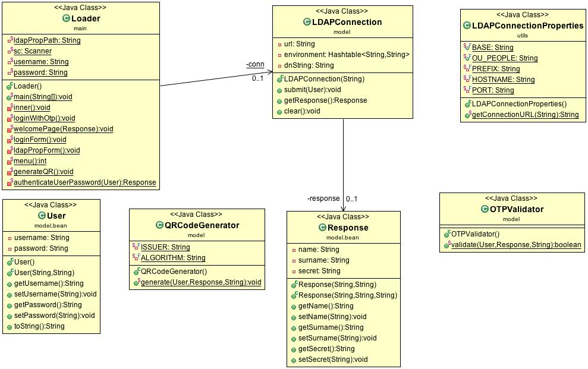Image resolution: width=588 pixels, height=369 pixels.
Task: Select the PREFIX: String constant
Action: (x=496, y=69)
